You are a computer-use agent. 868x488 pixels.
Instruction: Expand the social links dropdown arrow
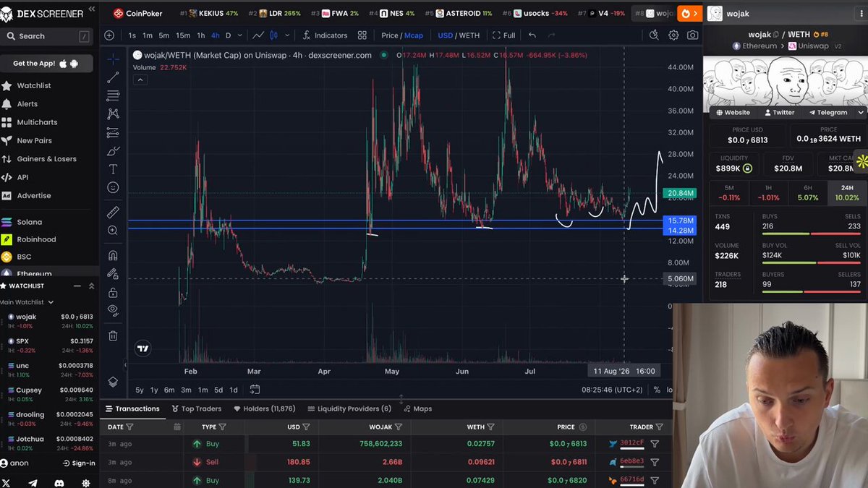861,113
